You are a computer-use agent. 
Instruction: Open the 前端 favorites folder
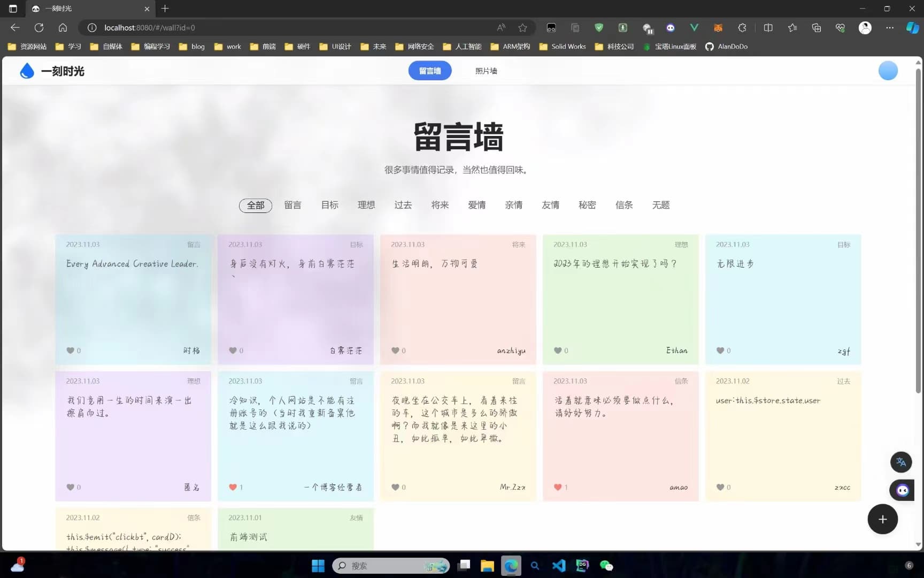coord(264,47)
